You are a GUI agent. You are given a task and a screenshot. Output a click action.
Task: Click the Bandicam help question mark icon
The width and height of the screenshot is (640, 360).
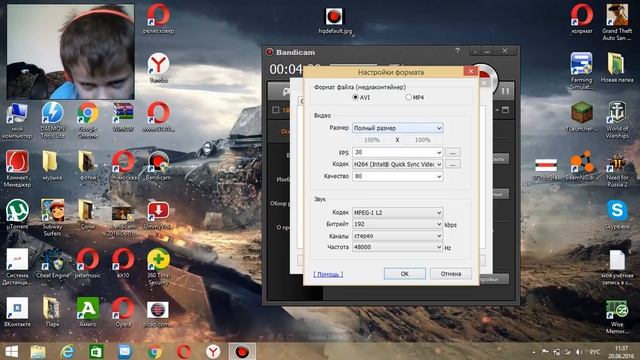pos(458,51)
